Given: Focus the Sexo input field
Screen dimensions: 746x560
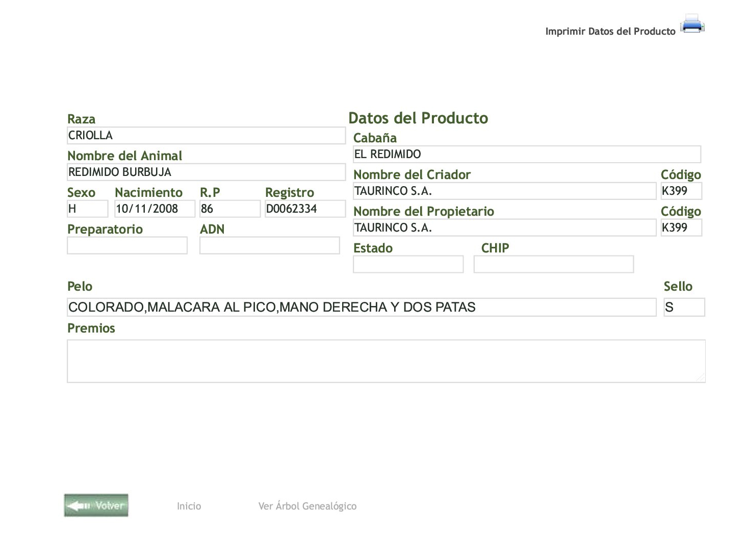Looking at the screenshot, I should [87, 209].
